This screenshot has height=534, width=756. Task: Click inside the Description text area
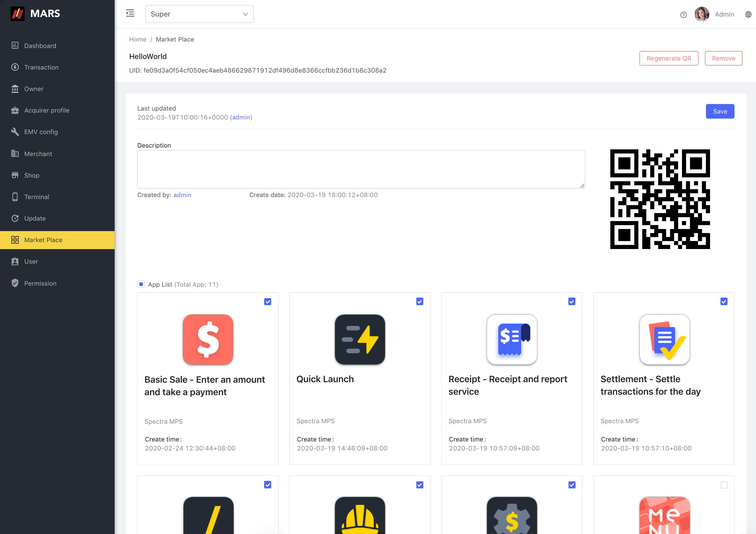361,169
